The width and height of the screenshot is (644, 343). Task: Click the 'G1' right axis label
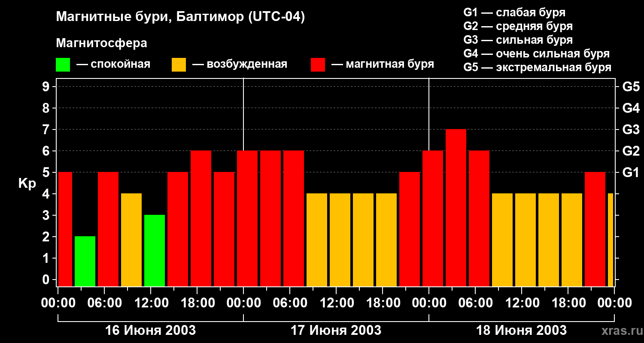pos(631,172)
